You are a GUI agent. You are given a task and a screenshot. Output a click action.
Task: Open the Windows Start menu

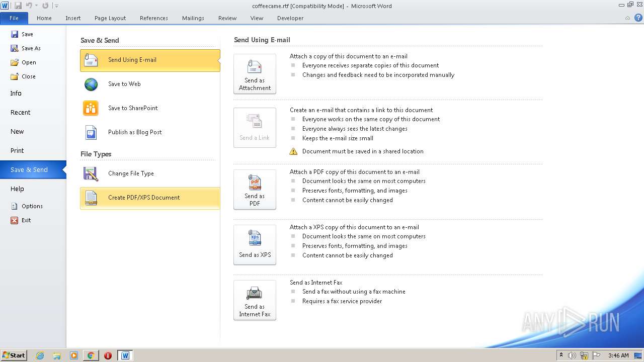pos(14,355)
